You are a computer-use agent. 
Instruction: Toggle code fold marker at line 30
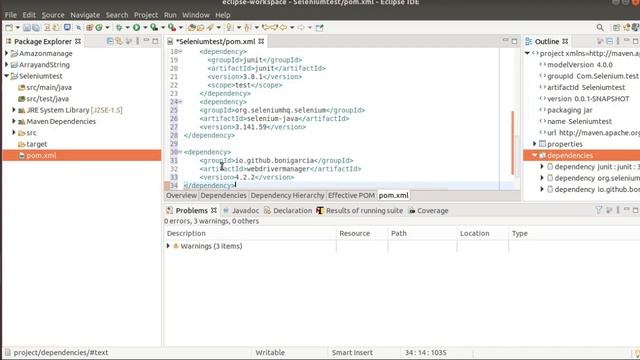[x=180, y=152]
